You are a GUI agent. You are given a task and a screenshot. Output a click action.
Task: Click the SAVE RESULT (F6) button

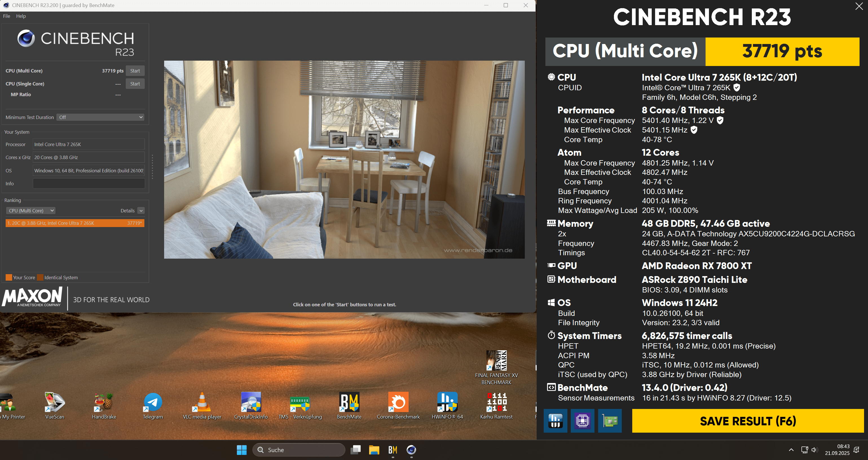(748, 421)
